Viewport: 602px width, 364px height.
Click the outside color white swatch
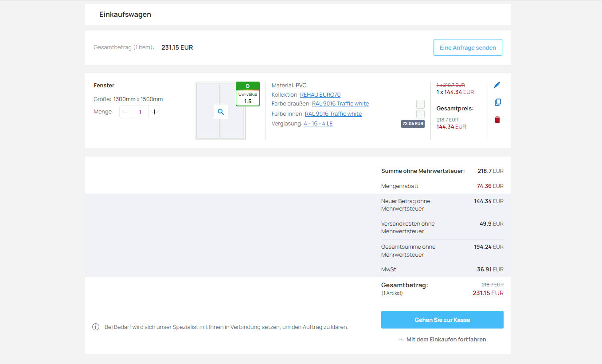420,104
